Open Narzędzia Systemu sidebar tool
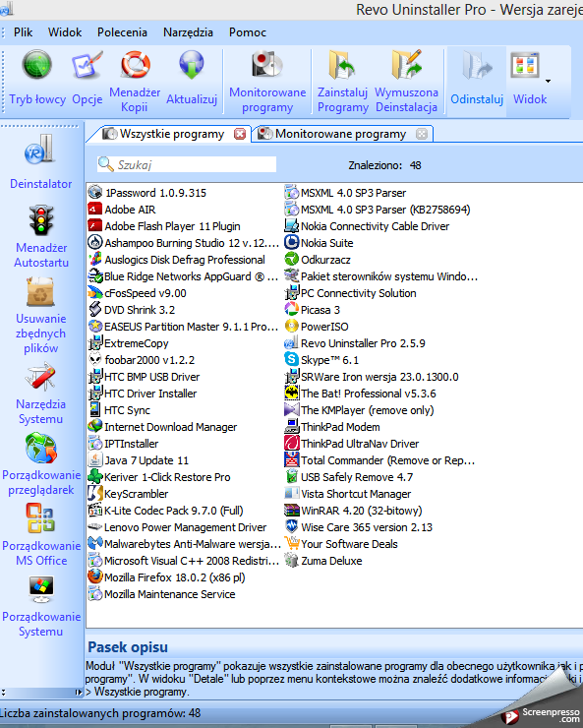 (41, 394)
